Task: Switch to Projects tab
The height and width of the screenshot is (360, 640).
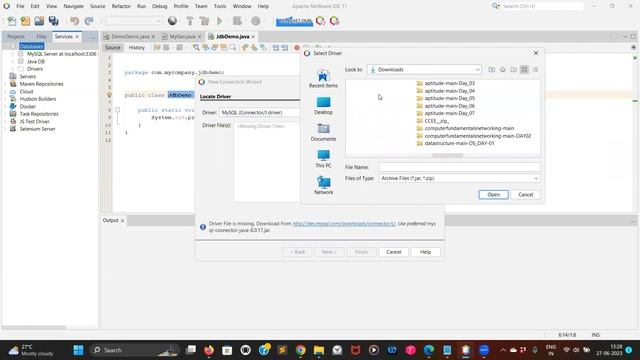Action: (x=16, y=37)
